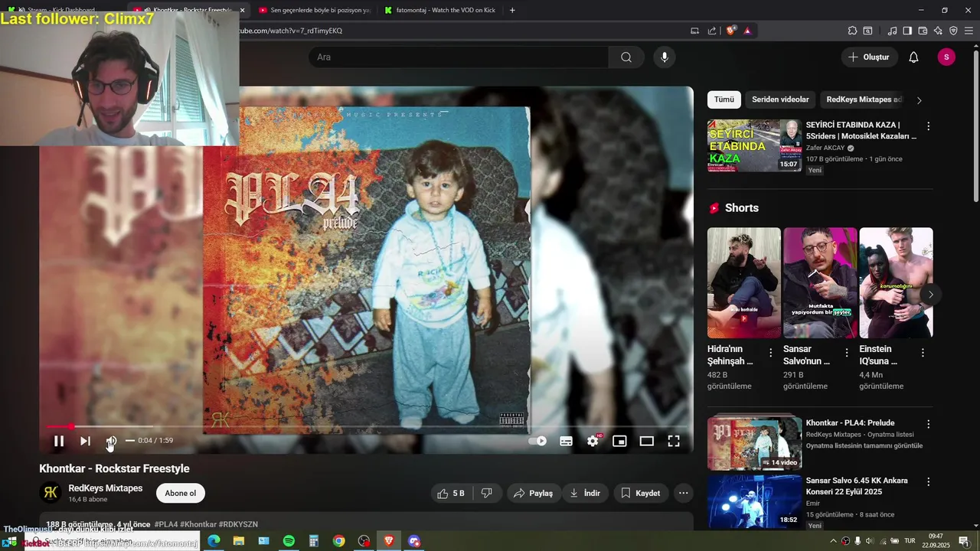Run search with the magnifier button
Image resolution: width=980 pixels, height=551 pixels.
[x=626, y=57]
